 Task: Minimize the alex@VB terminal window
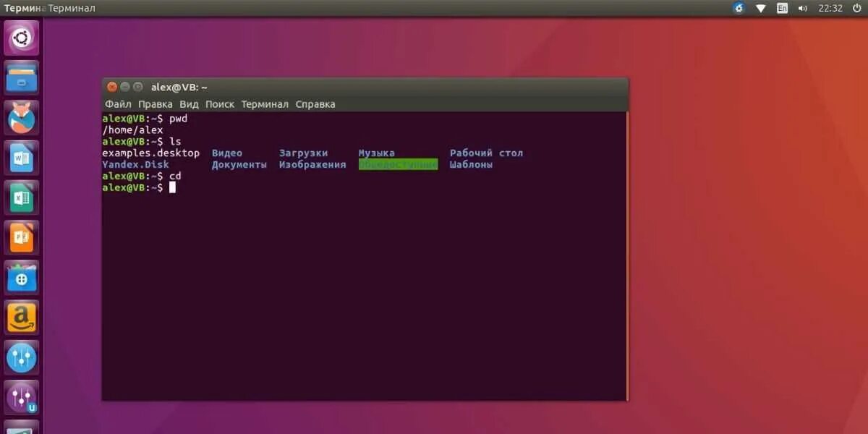point(124,87)
